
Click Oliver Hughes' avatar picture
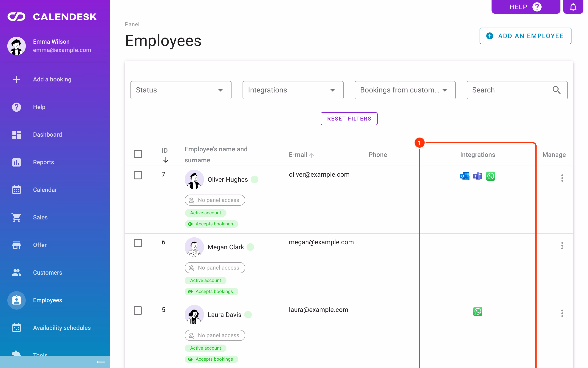point(194,179)
